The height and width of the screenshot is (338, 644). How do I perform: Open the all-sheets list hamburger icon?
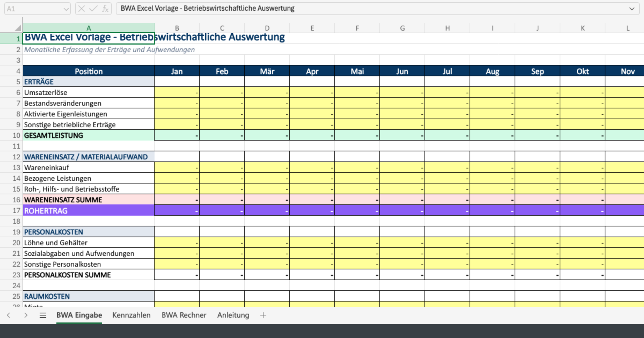coord(43,315)
